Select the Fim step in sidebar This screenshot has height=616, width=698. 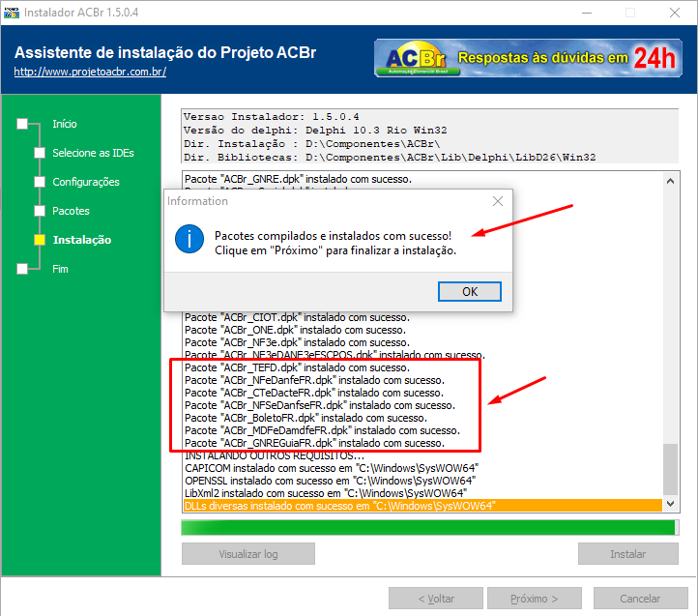click(60, 269)
